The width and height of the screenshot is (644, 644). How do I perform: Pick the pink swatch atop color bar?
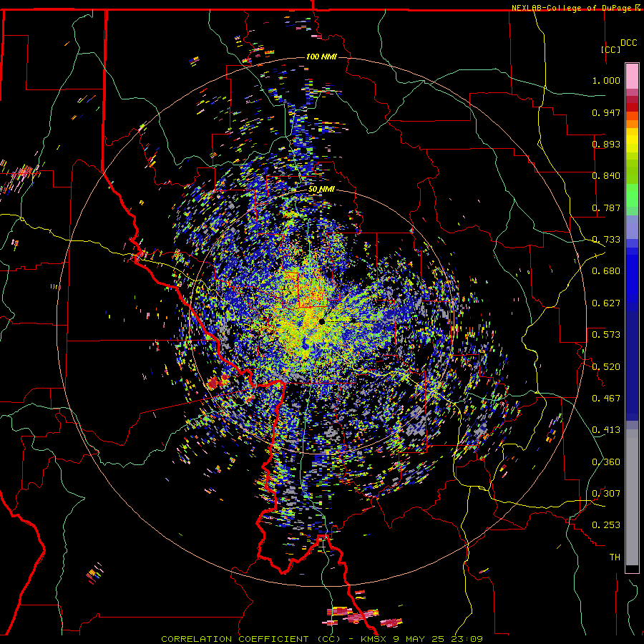(632, 76)
